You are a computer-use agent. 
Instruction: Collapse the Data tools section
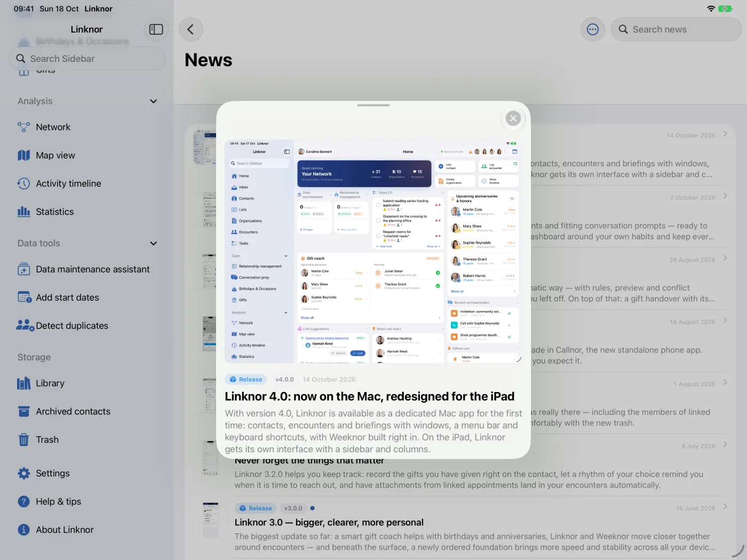[154, 243]
